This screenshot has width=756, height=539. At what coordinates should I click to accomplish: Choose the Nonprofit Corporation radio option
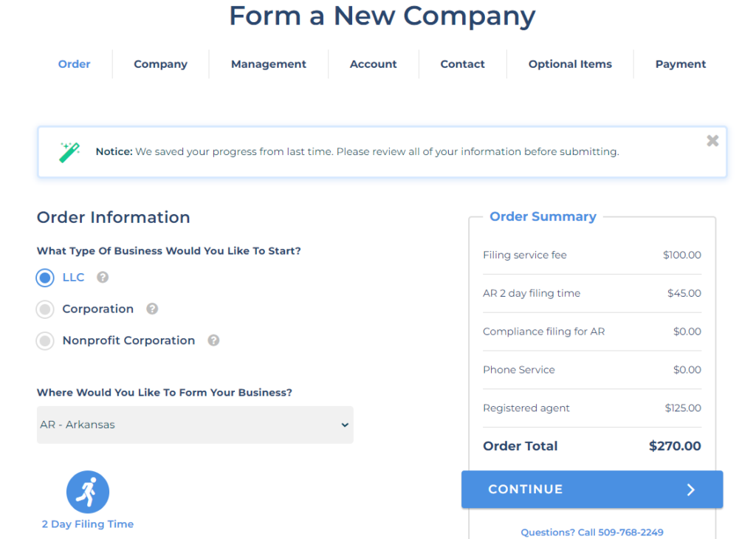[x=45, y=341]
